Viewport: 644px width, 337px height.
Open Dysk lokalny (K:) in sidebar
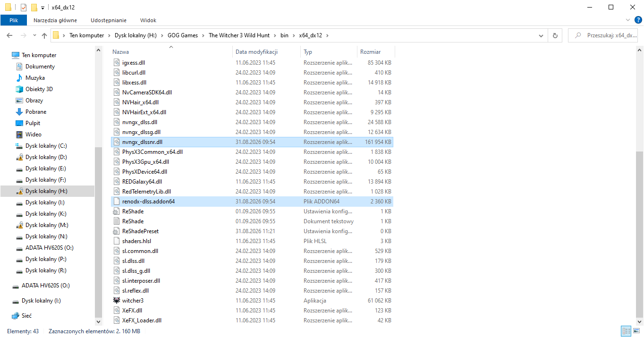pyautogui.click(x=45, y=214)
